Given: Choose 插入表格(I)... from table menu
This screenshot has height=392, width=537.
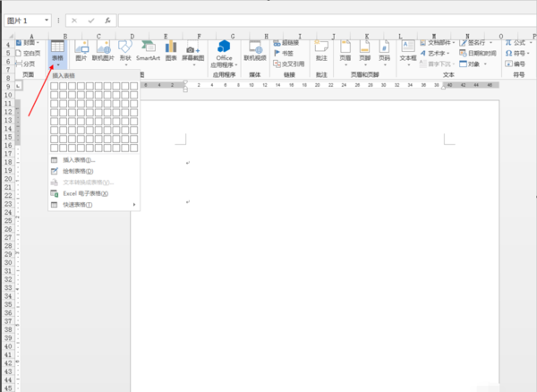Looking at the screenshot, I should point(94,160).
